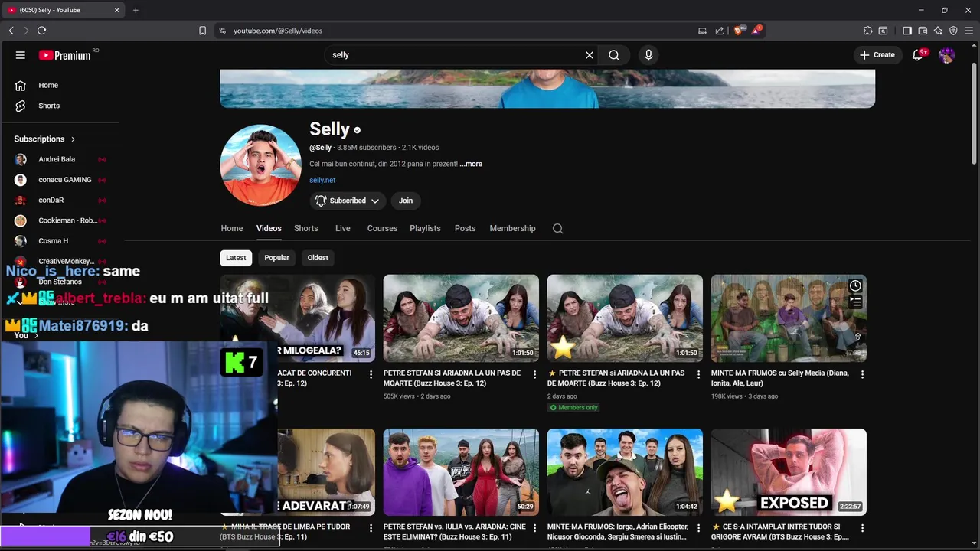This screenshot has width=980, height=551.
Task: Open members-only Petre Stefan video thumbnail
Action: click(625, 318)
